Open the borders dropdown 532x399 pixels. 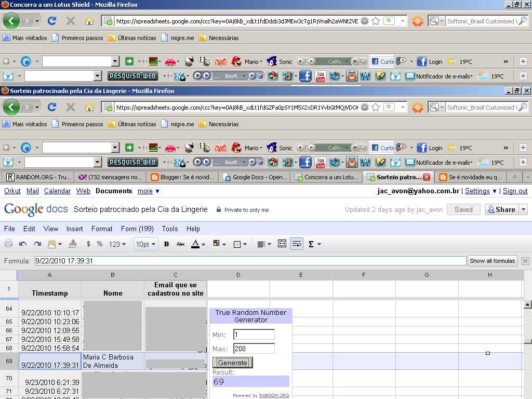240,244
